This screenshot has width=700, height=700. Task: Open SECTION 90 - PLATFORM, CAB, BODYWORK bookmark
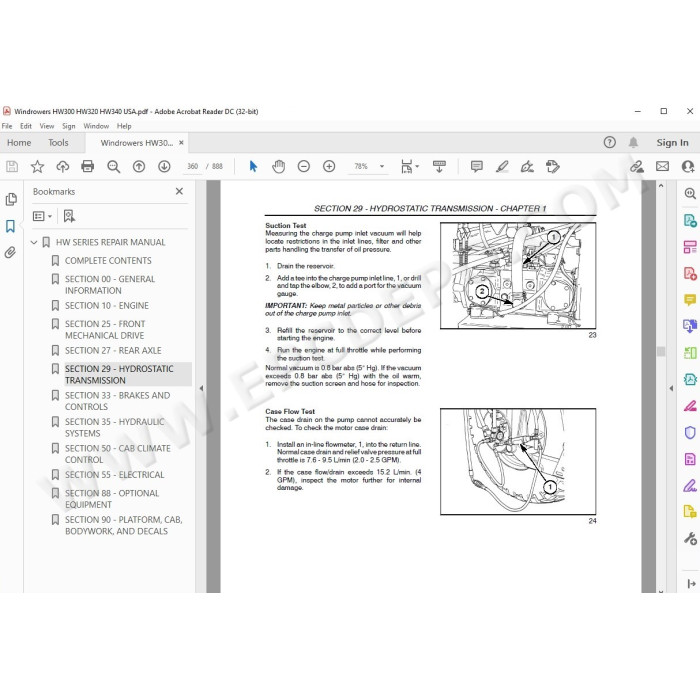click(124, 525)
